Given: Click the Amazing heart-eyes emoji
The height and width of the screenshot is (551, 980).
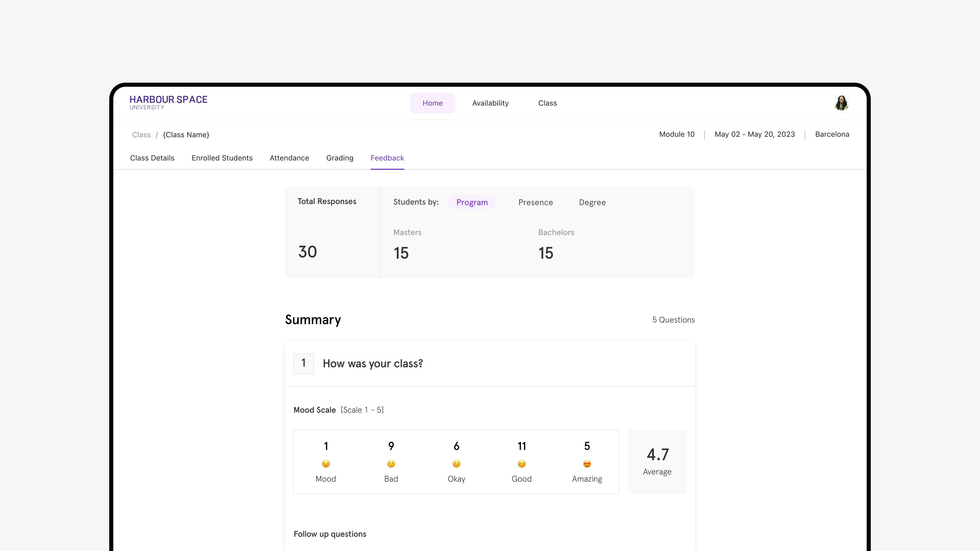Looking at the screenshot, I should (x=587, y=464).
